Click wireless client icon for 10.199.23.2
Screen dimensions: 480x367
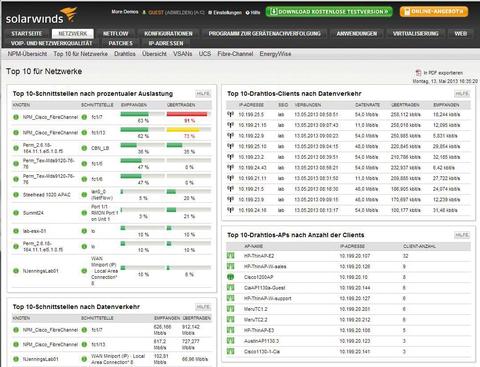click(x=230, y=157)
